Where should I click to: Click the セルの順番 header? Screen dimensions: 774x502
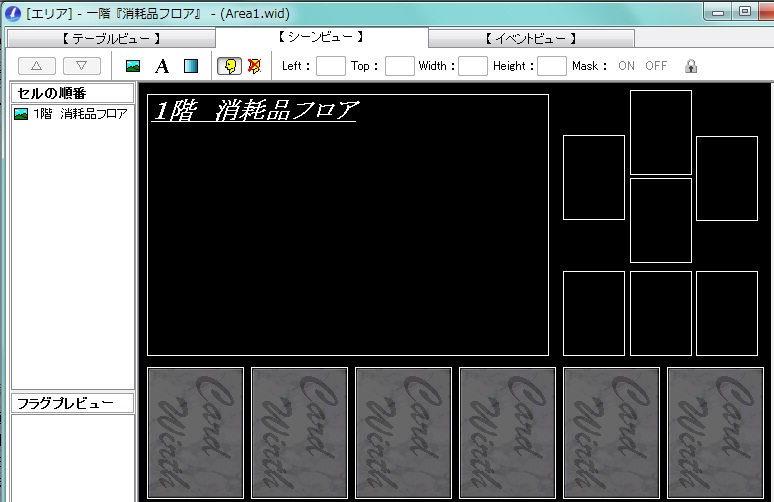click(x=73, y=93)
